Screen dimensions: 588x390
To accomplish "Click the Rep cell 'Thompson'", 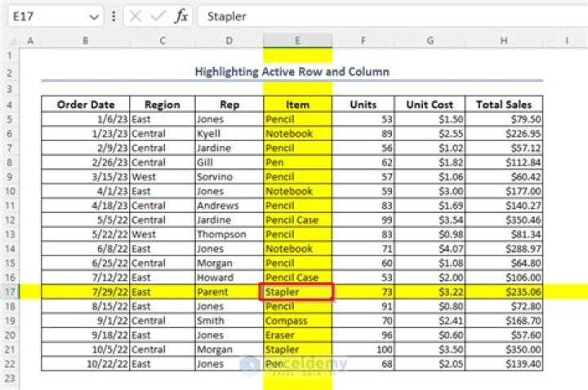I will click(229, 234).
